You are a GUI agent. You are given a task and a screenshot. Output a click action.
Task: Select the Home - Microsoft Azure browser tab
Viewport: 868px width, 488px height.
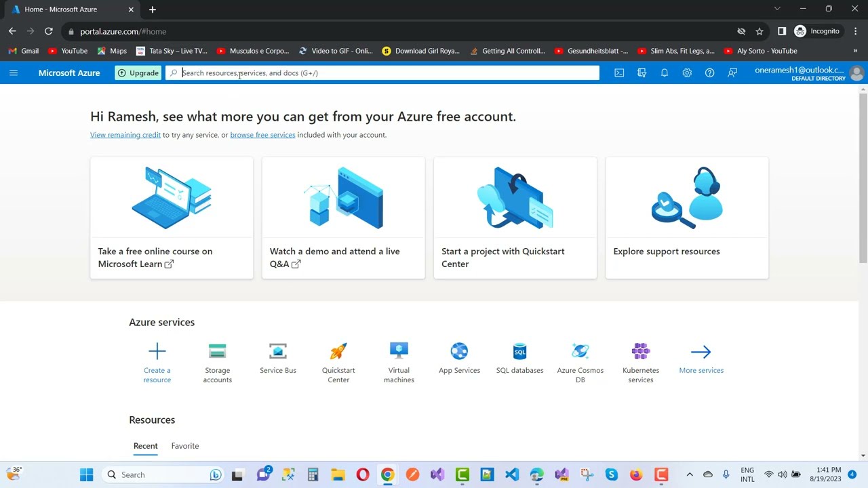(x=71, y=9)
